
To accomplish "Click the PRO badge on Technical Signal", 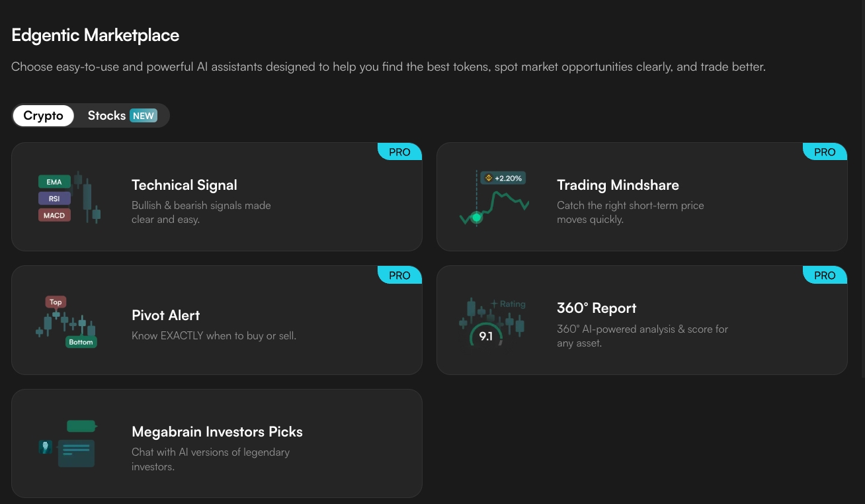I will 399,152.
